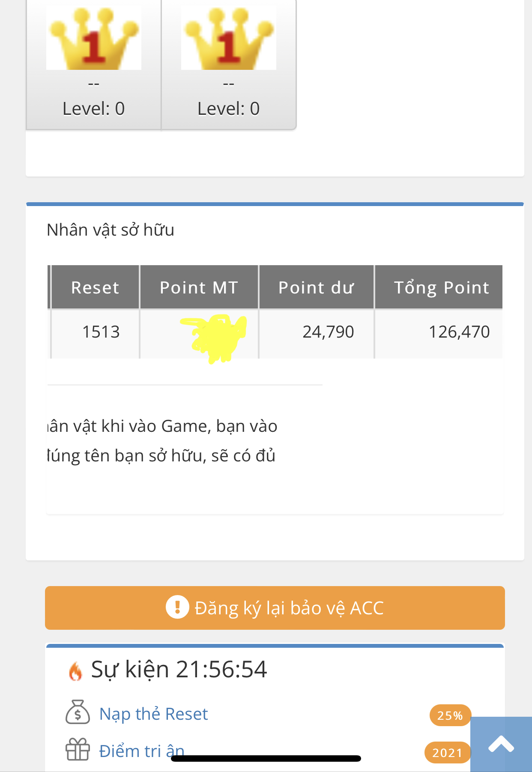Click the money bag icon
The width and height of the screenshot is (532, 772).
[x=78, y=712]
